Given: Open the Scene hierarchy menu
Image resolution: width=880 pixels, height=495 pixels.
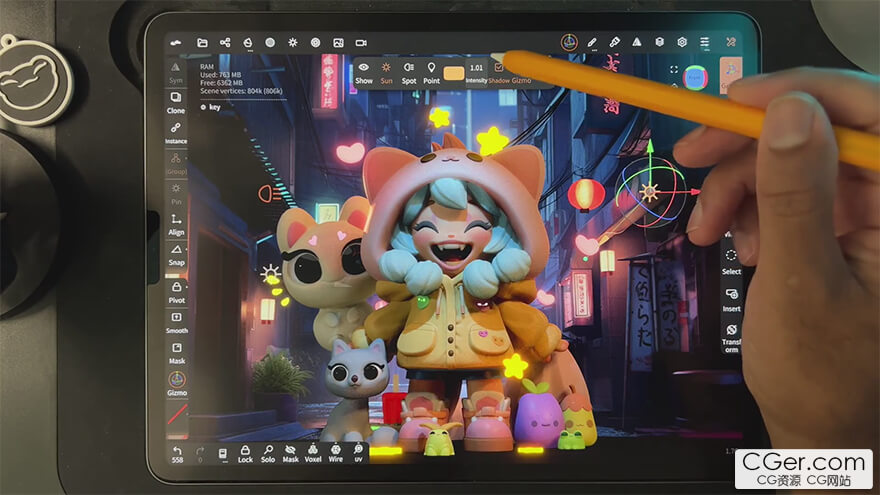Looking at the screenshot, I should (225, 43).
